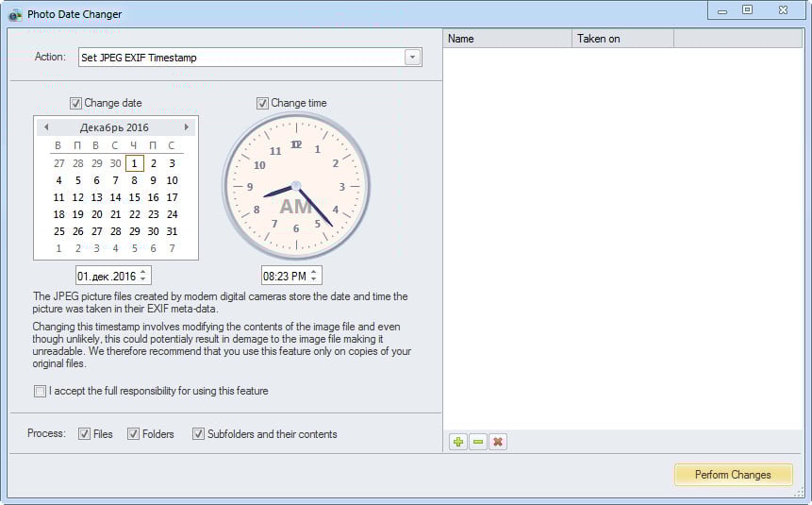Click the green plus add files icon
The height and width of the screenshot is (505, 812).
(x=457, y=442)
